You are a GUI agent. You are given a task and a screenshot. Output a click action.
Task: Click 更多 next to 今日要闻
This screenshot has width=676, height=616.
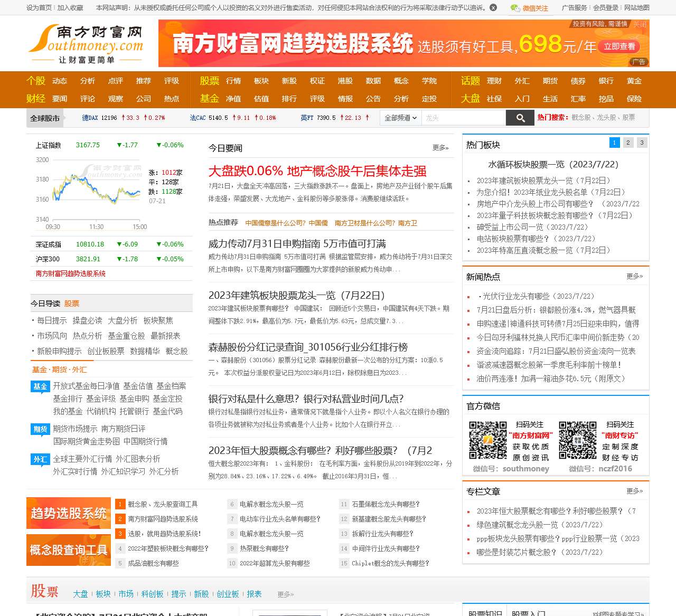point(440,148)
